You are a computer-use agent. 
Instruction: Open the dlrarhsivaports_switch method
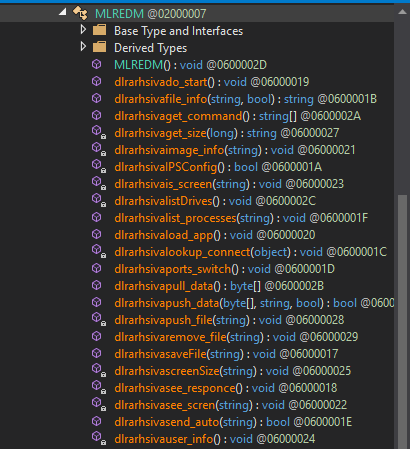(224, 269)
